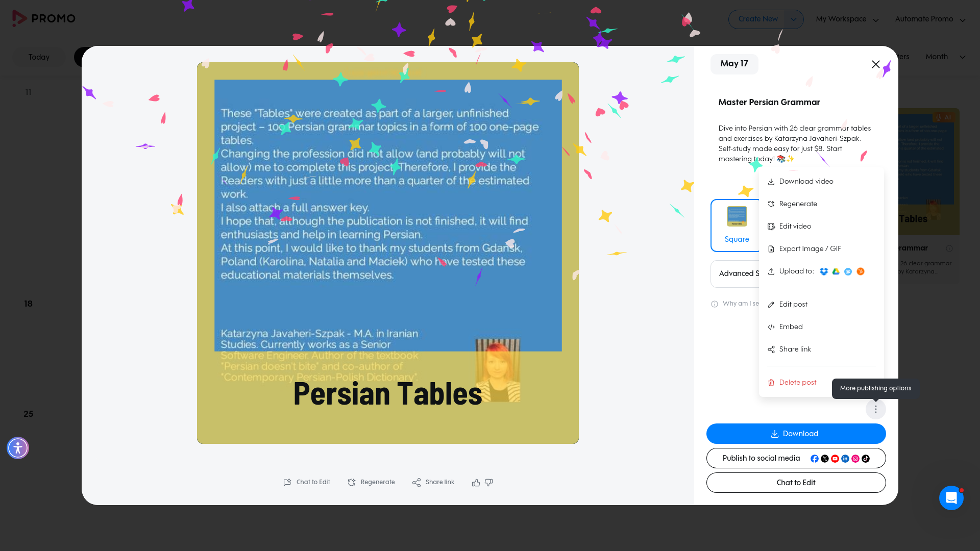Screen dimensions: 980x551
Task: Select the Square format option
Action: click(736, 226)
